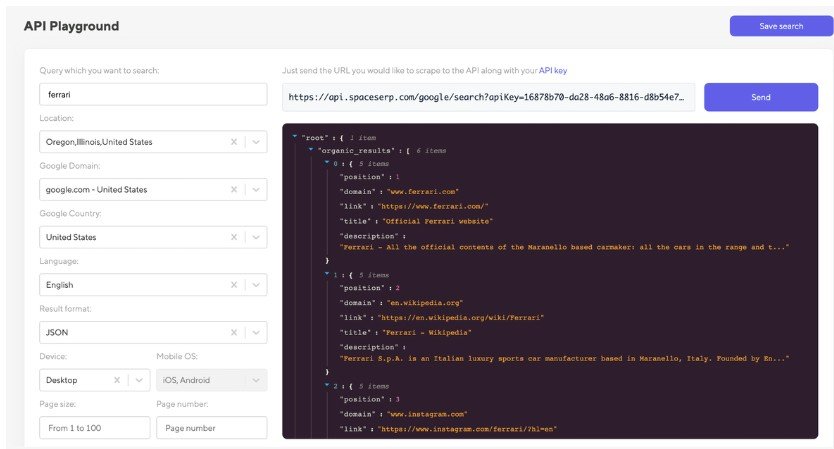This screenshot has width=834, height=449.
Task: Click the API Playground heading
Action: click(x=71, y=26)
